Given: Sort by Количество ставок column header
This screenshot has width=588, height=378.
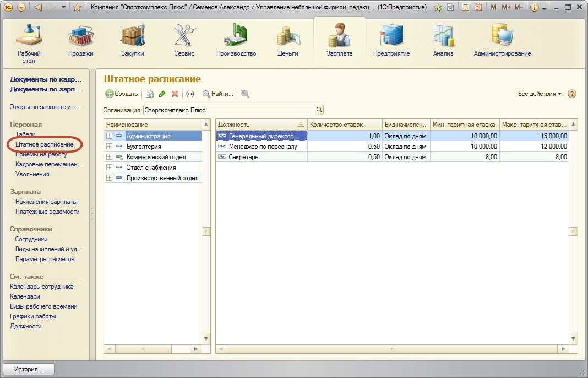Looking at the screenshot, I should pos(344,125).
